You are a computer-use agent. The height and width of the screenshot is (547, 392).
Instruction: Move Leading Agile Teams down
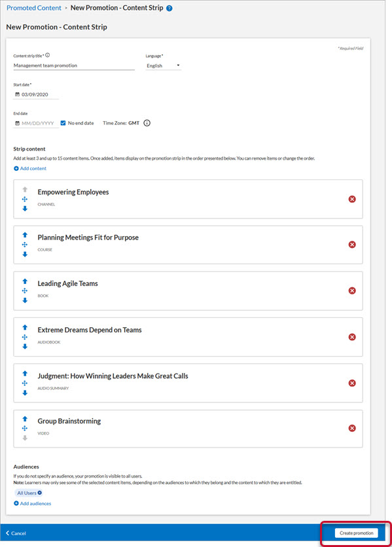[x=25, y=300]
